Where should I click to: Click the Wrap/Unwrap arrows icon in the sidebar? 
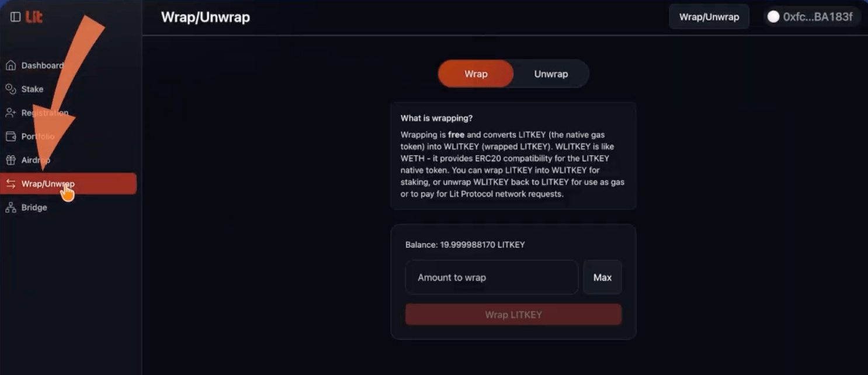10,183
